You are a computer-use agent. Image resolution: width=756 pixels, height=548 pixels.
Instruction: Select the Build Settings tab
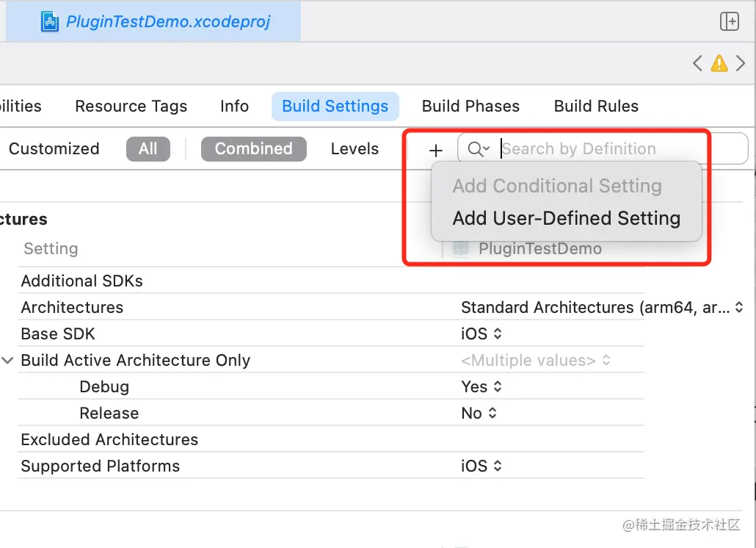(335, 106)
